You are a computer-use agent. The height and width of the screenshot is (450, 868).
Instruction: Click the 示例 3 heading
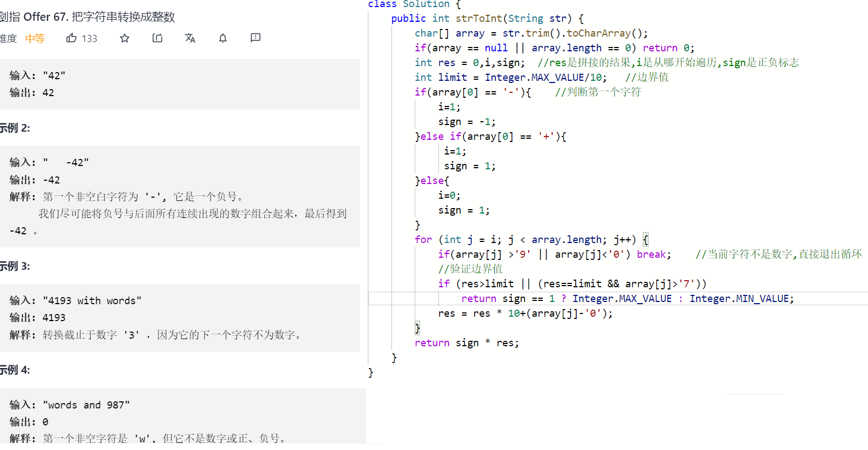(15, 267)
